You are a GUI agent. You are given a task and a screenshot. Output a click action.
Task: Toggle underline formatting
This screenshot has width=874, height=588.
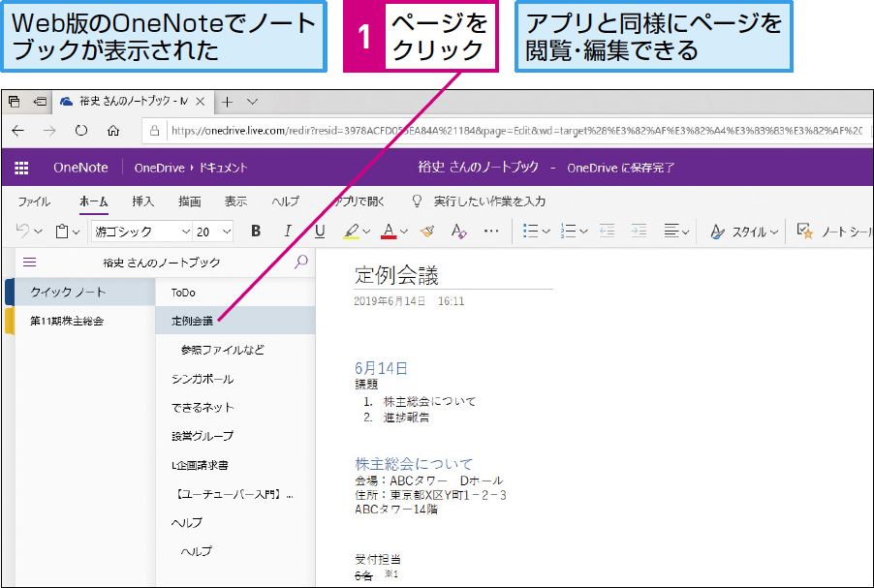tap(320, 231)
